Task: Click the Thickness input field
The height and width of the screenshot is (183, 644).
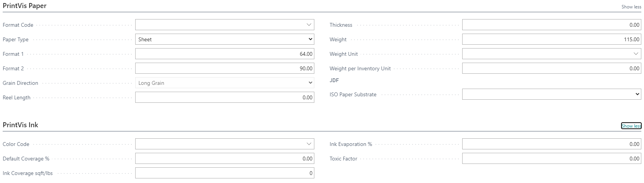Action: point(552,25)
